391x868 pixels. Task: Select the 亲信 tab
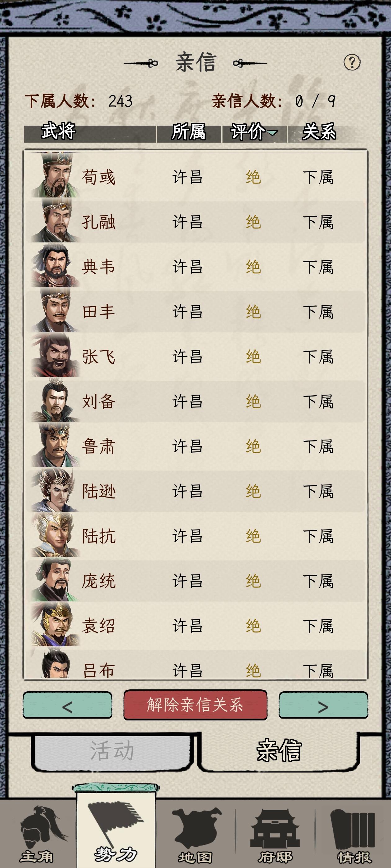click(x=279, y=751)
